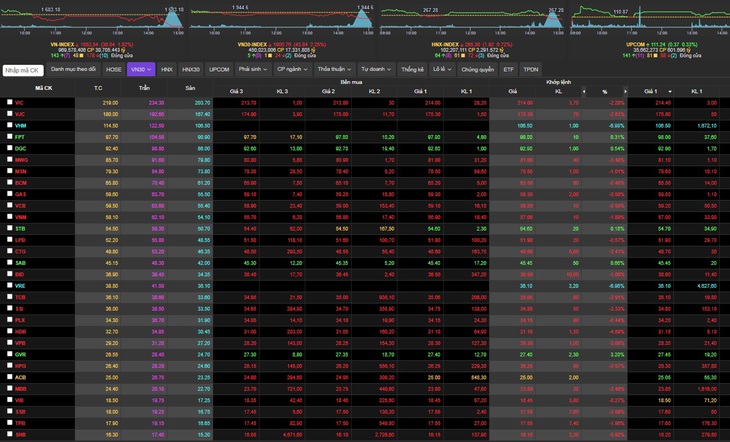Tick the checkbox next to HPG

(x=10, y=366)
